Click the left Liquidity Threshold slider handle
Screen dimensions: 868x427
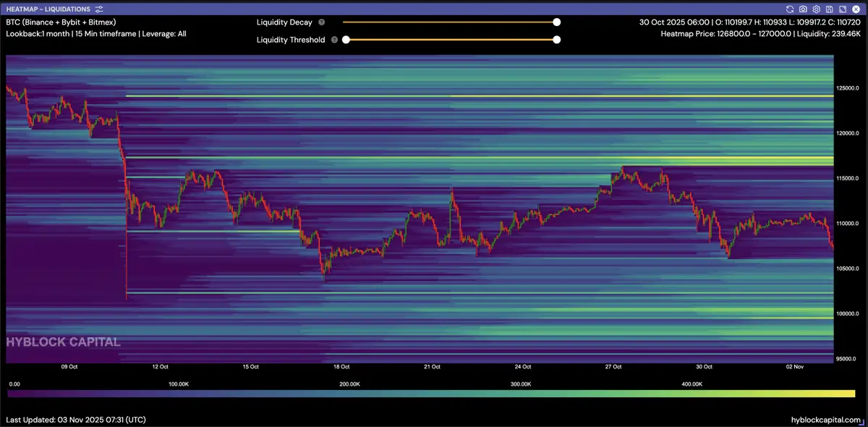[x=346, y=40]
